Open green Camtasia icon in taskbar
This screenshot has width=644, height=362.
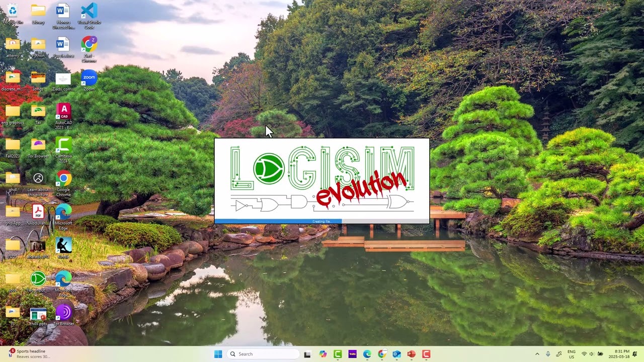(338, 354)
